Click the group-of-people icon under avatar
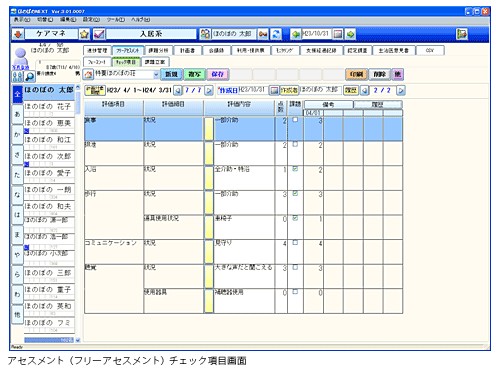 tap(18, 77)
